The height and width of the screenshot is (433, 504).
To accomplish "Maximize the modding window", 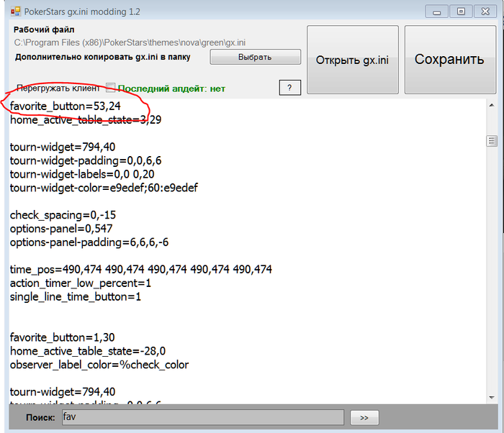I will [x=461, y=12].
